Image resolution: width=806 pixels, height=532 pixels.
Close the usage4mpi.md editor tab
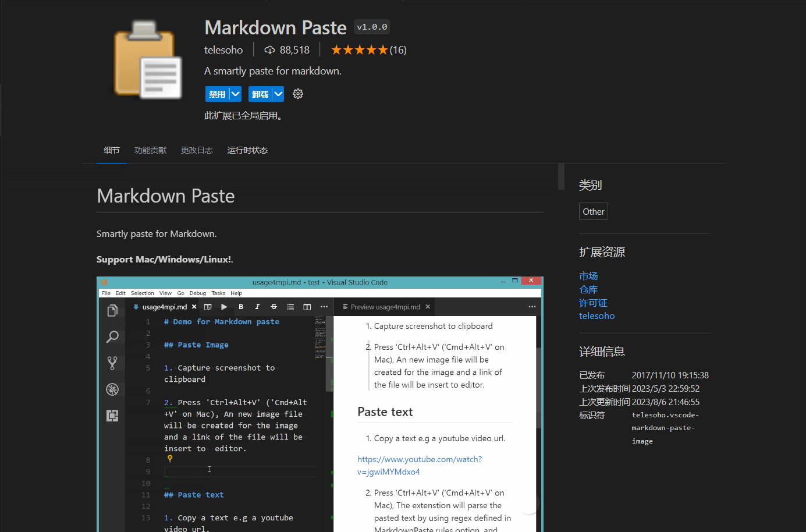click(x=194, y=306)
